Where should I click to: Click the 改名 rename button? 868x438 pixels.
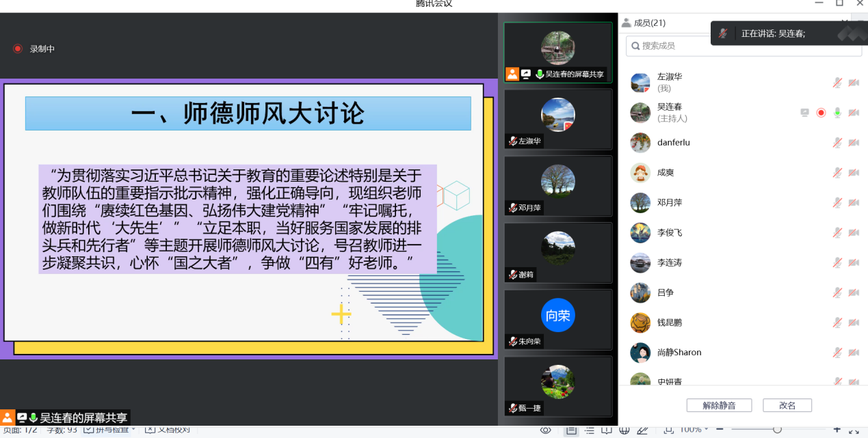click(x=787, y=405)
